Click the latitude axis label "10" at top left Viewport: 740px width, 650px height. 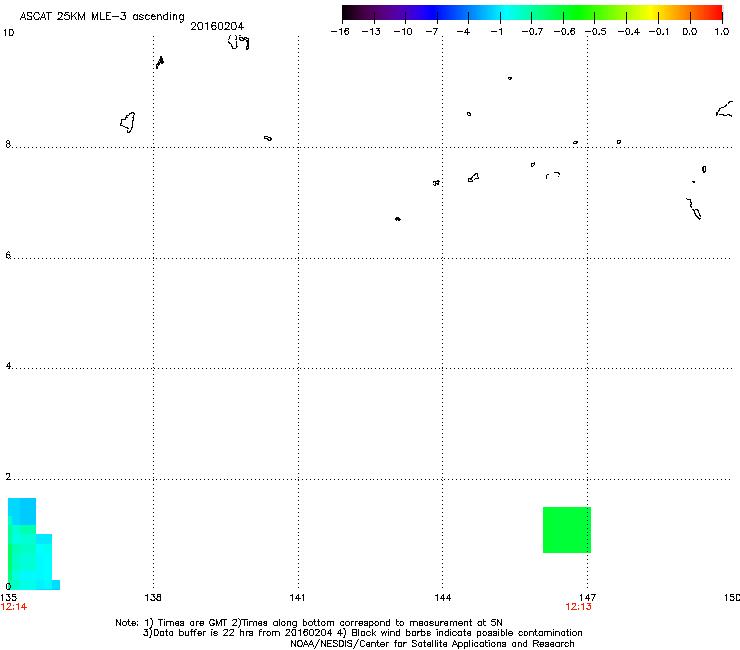pos(8,33)
